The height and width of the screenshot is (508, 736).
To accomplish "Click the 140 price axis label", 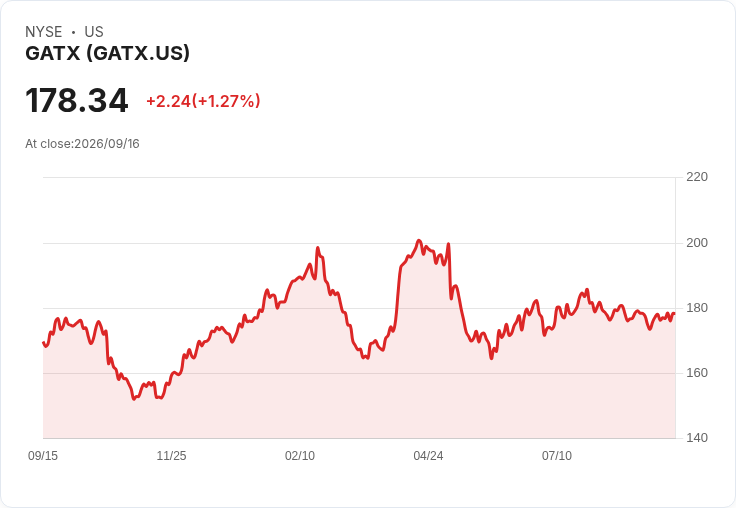I will click(x=697, y=438).
